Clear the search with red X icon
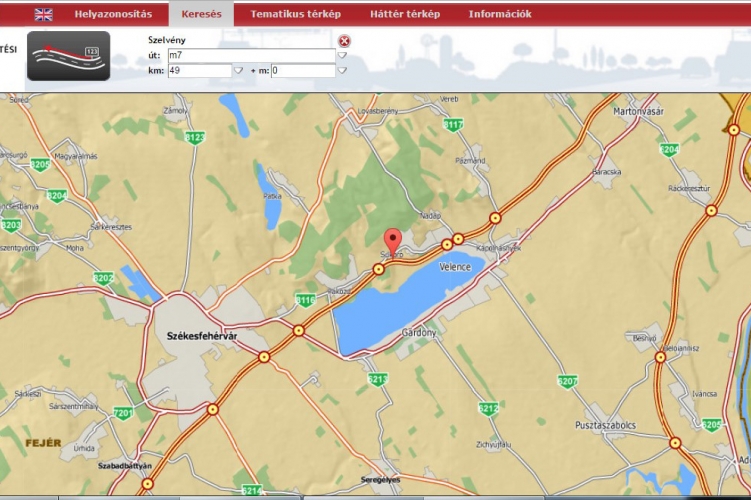Screen dimensions: 751x500 (x=344, y=41)
